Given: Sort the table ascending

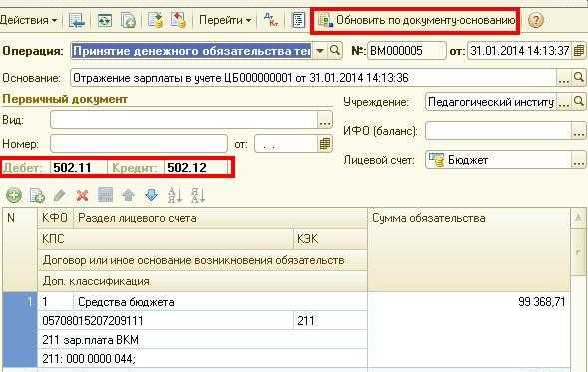Looking at the screenshot, I should (x=175, y=195).
